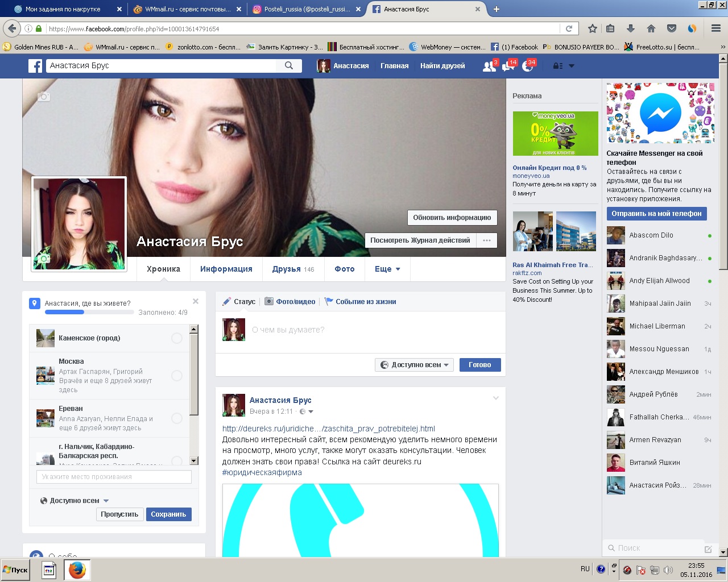Click the profile completion progress bar

pos(89,312)
